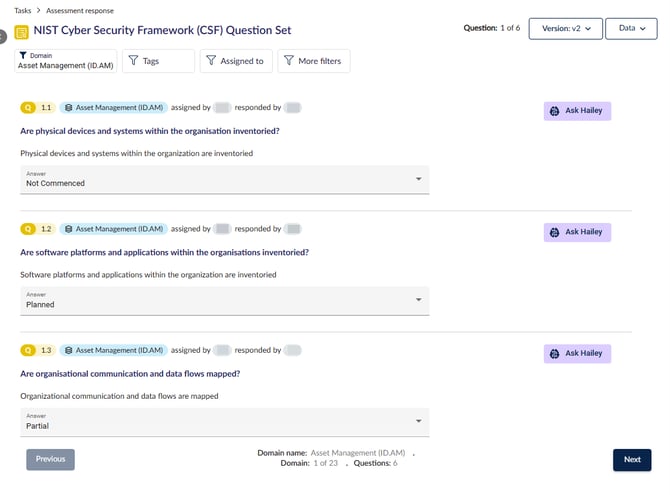Click the Previous button
The width and height of the screenshot is (670, 495).
click(50, 460)
